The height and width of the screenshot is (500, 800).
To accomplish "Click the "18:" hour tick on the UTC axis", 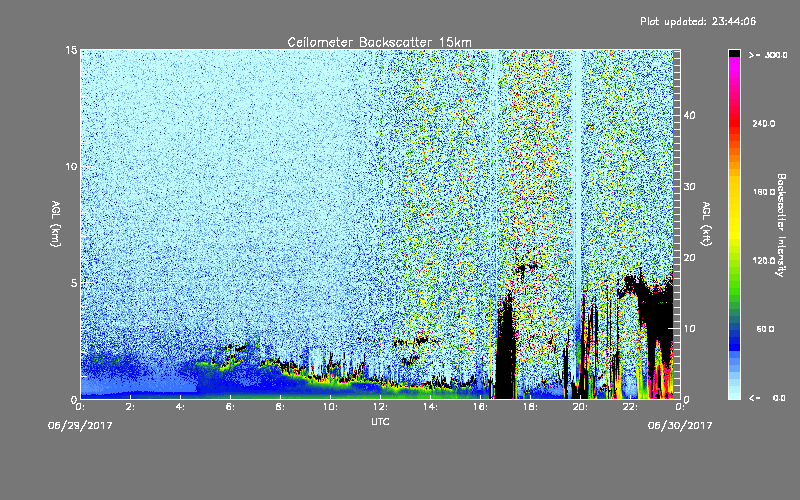I will pos(531,407).
